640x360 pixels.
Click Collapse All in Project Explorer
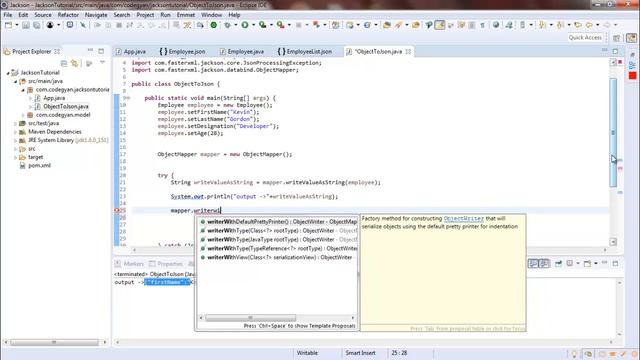(x=64, y=63)
